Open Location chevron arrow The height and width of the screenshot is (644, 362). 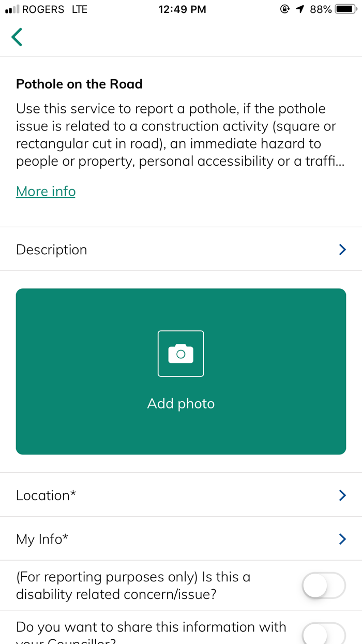tap(342, 495)
